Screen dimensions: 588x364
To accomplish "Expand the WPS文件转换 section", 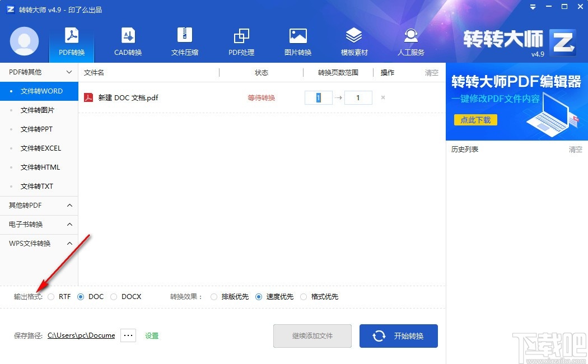I will point(39,244).
